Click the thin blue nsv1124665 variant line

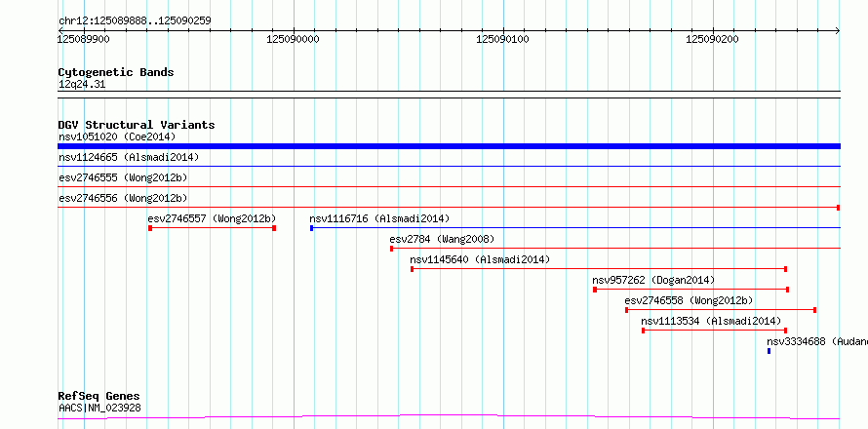pyautogui.click(x=449, y=166)
